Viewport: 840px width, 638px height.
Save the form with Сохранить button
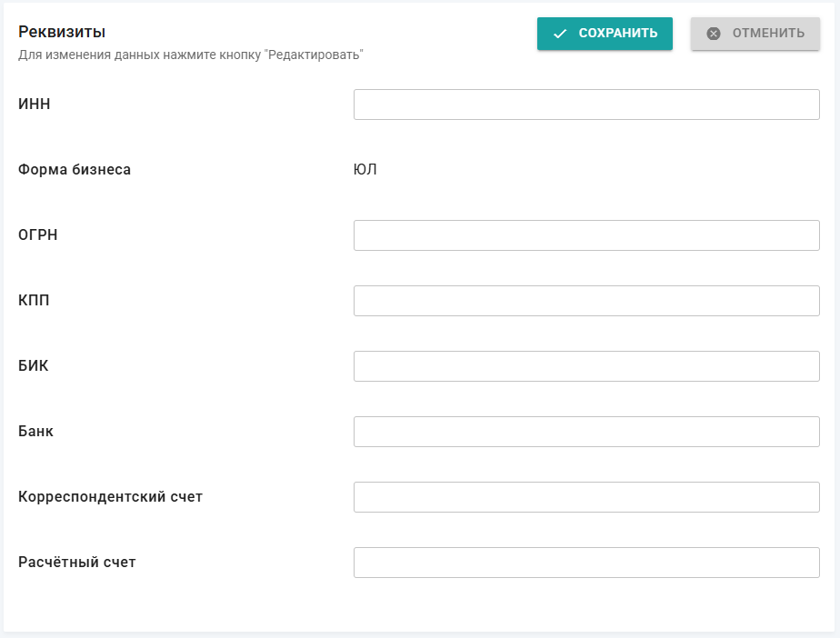[x=605, y=34]
